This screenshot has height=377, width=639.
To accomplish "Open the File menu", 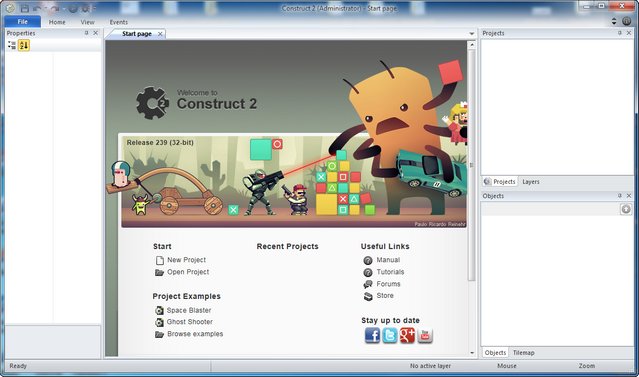I will (23, 22).
